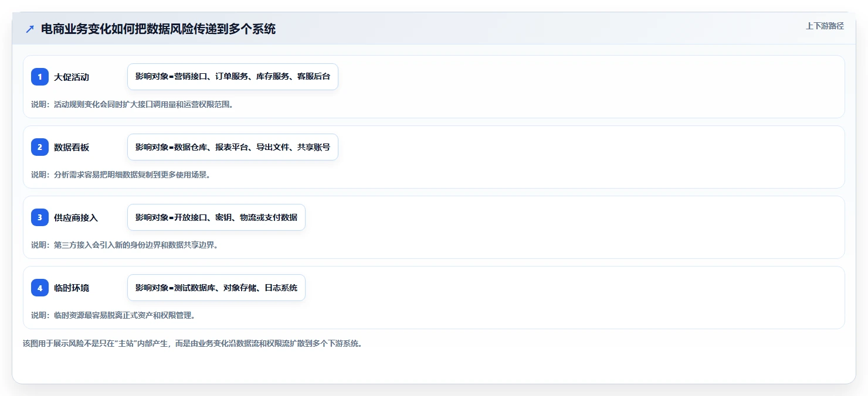Select the 数据看板 heading

72,147
